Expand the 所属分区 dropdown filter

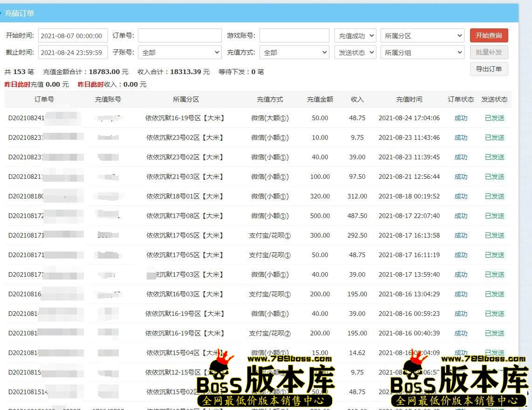[422, 36]
